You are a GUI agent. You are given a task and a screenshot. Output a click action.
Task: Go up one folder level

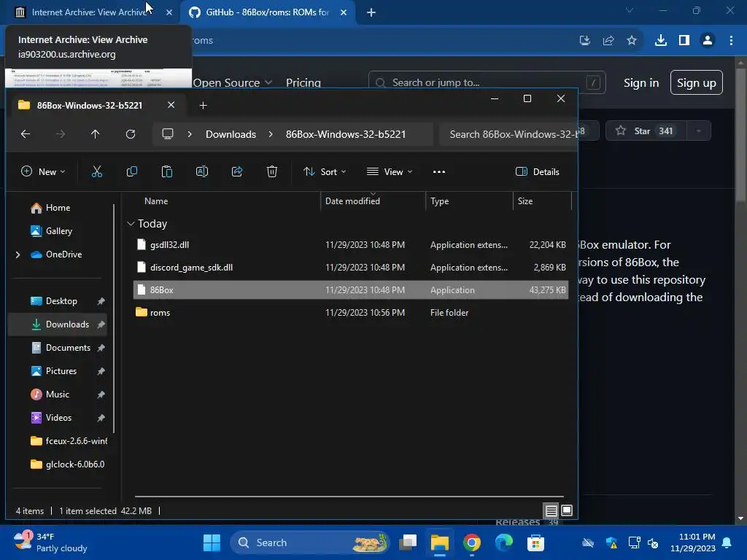(96, 134)
